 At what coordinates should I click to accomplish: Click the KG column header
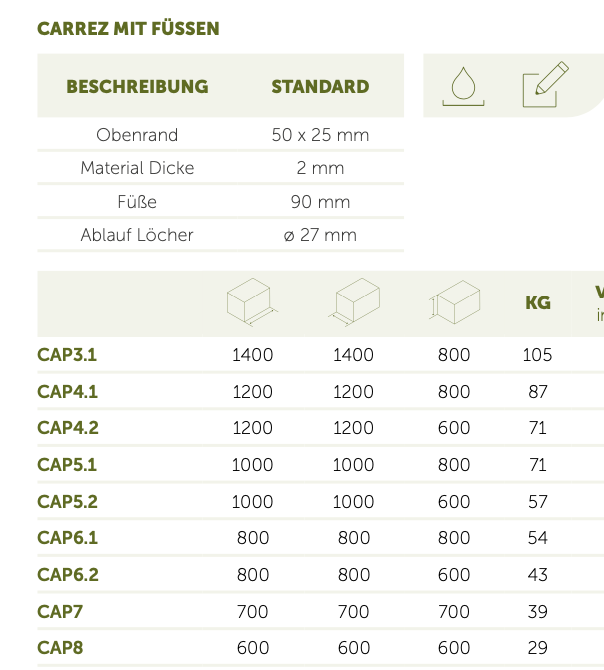coord(538,303)
